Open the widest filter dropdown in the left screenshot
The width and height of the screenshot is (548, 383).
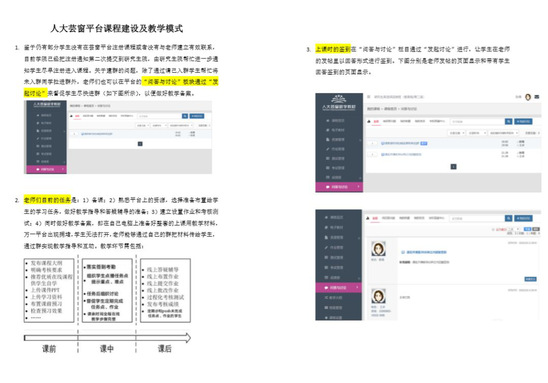coord(180,125)
